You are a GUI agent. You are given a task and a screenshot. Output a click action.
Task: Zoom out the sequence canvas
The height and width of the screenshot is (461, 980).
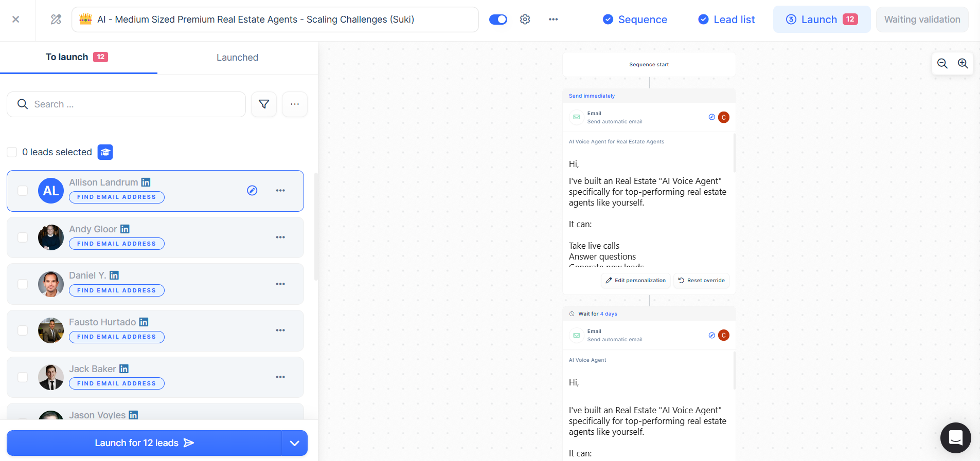(942, 63)
